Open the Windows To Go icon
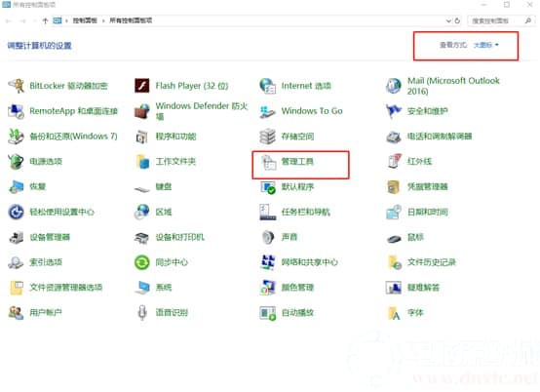The width and height of the screenshot is (540, 392). [268, 111]
